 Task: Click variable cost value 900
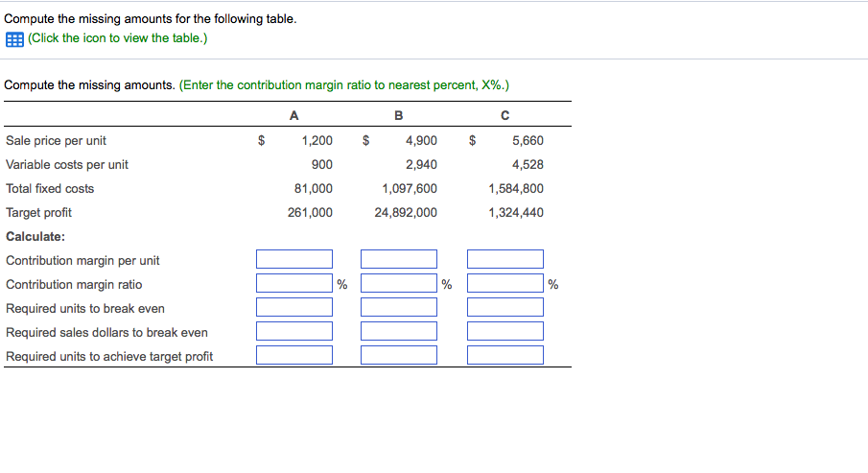click(x=322, y=164)
